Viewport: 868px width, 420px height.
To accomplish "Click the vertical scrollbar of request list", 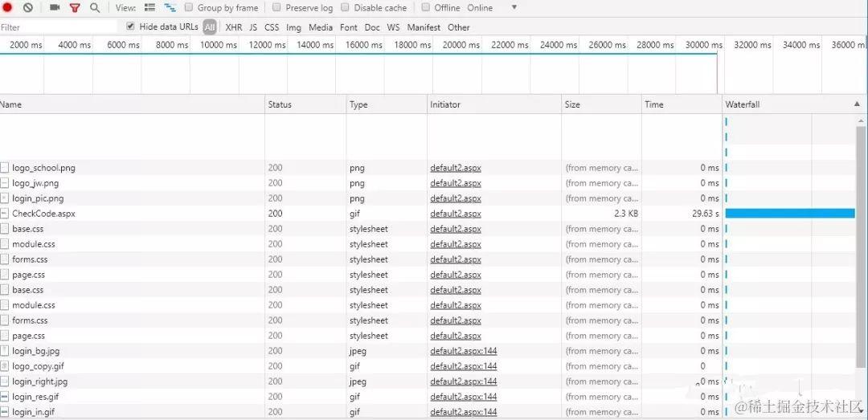I will tap(861, 247).
